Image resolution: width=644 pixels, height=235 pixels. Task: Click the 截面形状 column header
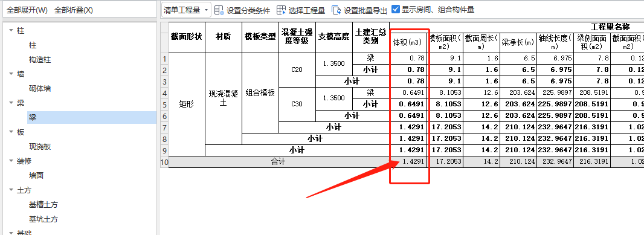[x=187, y=37]
